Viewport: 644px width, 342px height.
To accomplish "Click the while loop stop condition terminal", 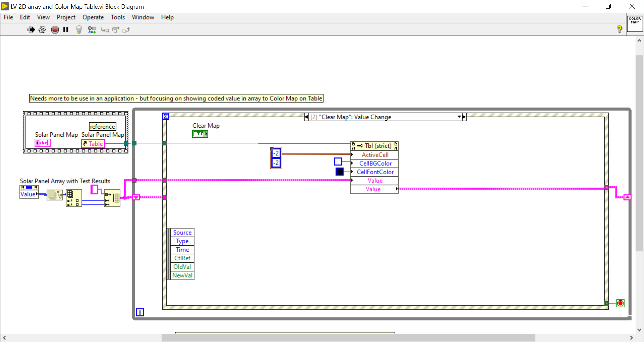I will pyautogui.click(x=620, y=303).
